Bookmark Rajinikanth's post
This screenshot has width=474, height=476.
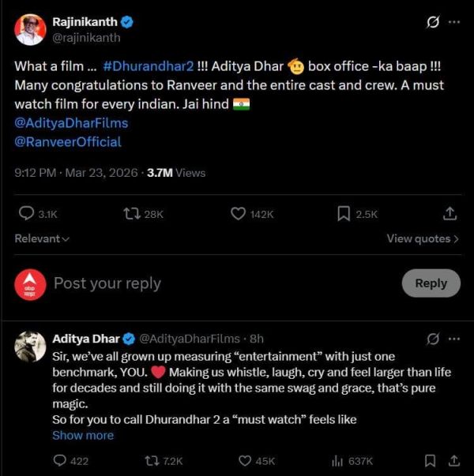point(344,213)
